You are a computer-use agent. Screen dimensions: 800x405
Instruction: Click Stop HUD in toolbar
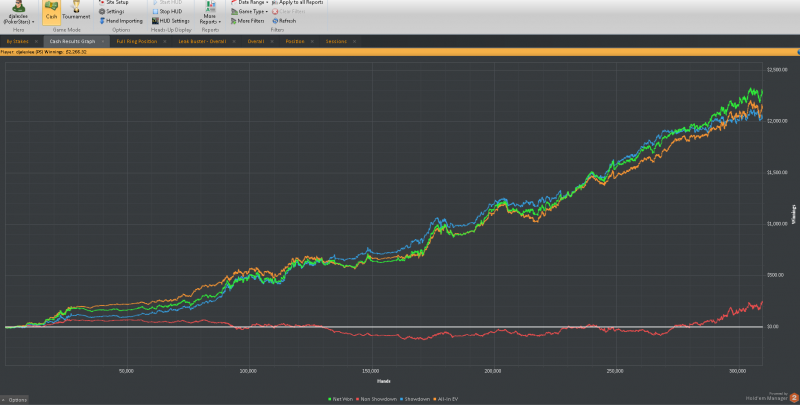[169, 11]
